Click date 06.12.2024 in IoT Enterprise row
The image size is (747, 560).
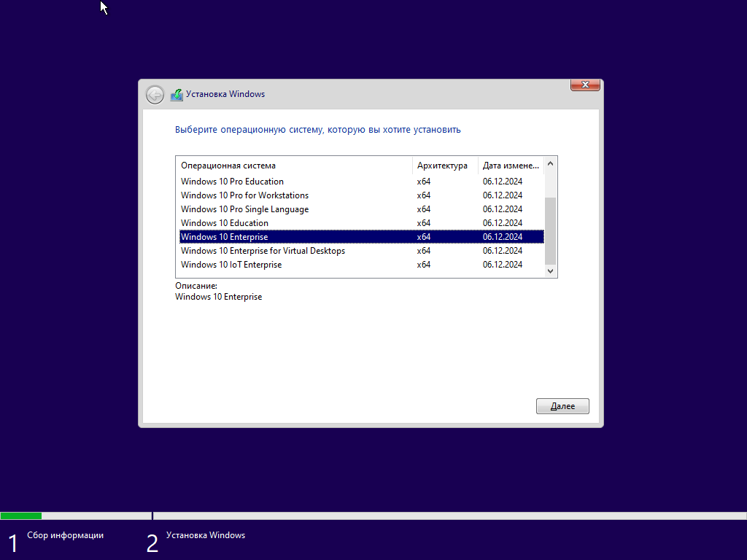[x=503, y=264]
